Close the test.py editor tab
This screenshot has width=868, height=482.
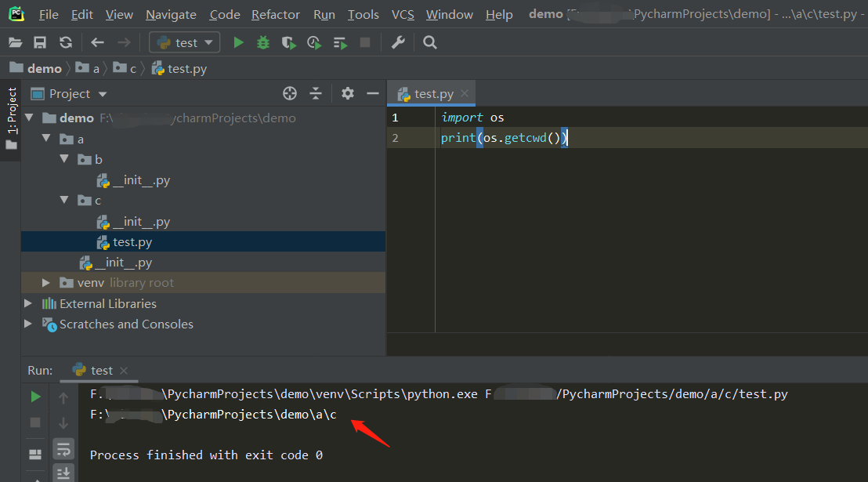[465, 93]
